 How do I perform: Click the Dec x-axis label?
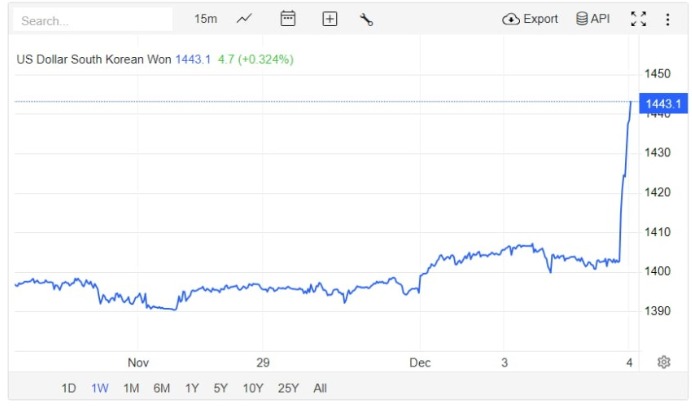pyautogui.click(x=420, y=363)
